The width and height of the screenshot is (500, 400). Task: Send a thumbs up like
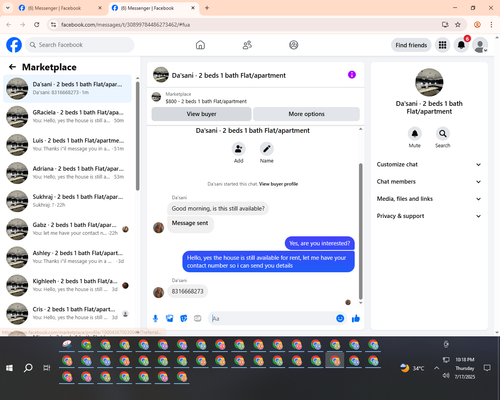(356, 318)
